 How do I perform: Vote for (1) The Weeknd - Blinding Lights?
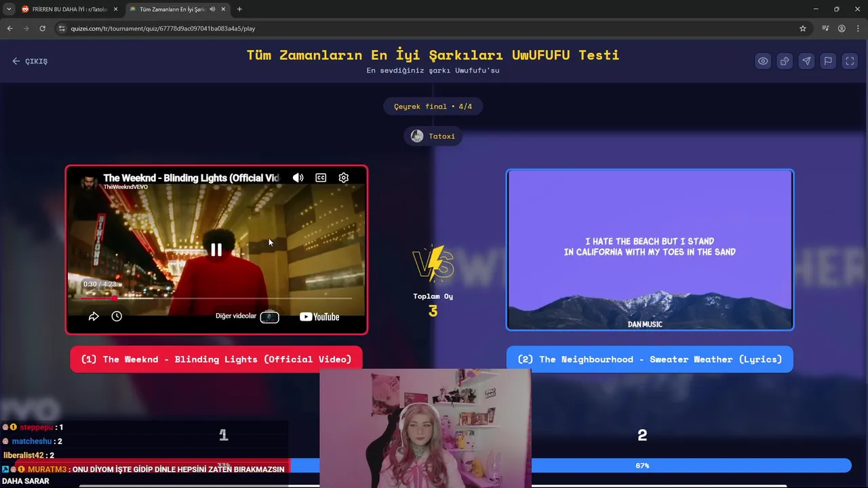(216, 359)
